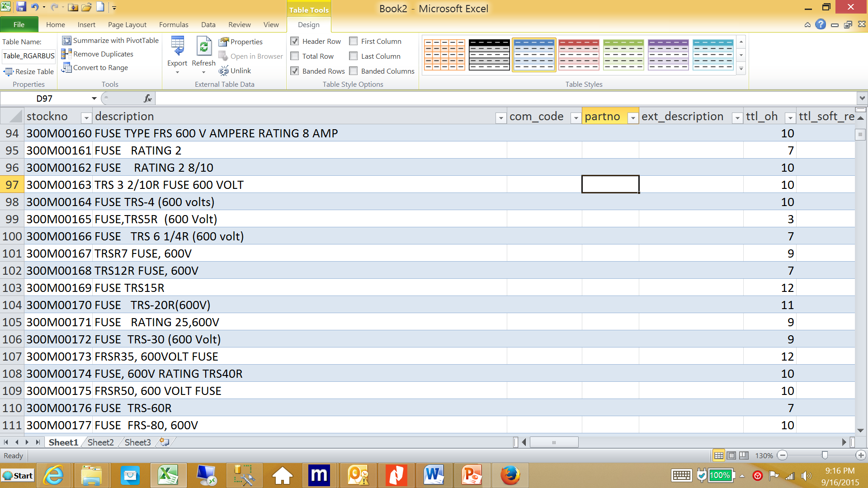This screenshot has height=488, width=868.
Task: Click the Export table icon
Action: (177, 47)
